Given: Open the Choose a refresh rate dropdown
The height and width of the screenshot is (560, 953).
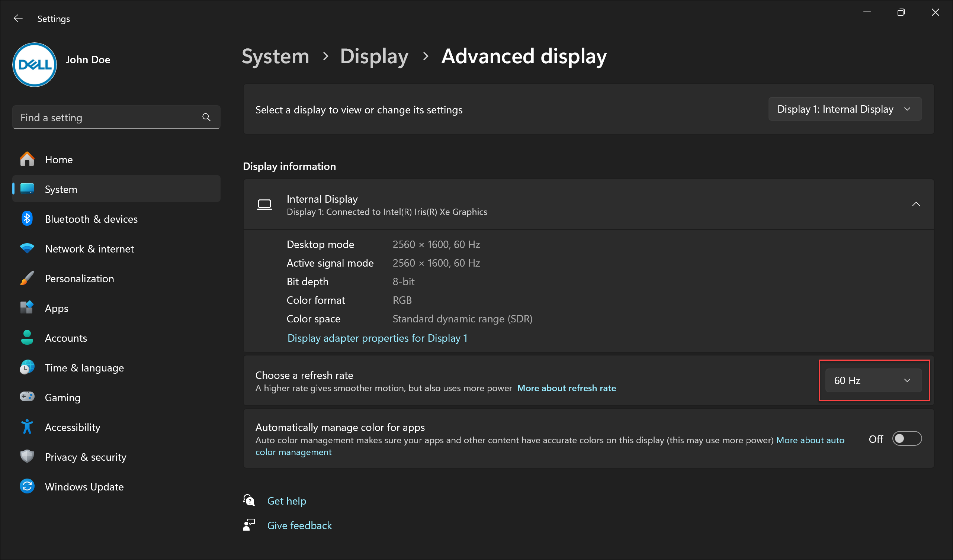Looking at the screenshot, I should 870,380.
